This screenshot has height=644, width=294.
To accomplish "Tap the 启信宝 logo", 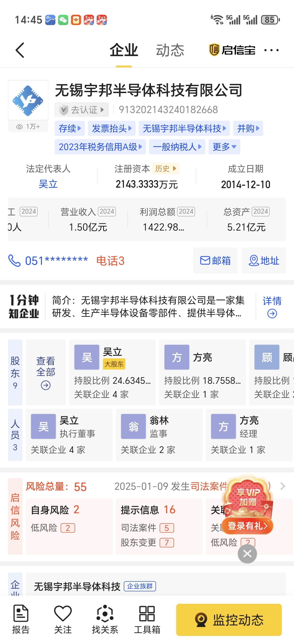I will [x=232, y=50].
